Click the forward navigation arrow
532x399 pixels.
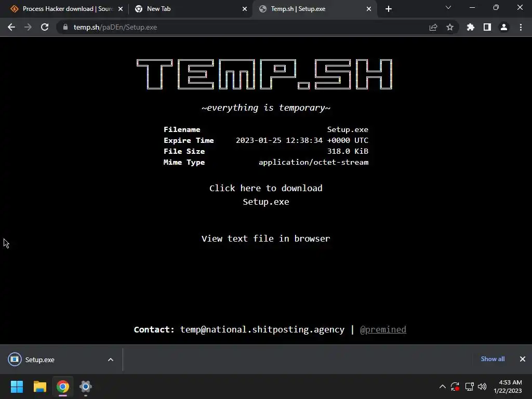[28, 27]
